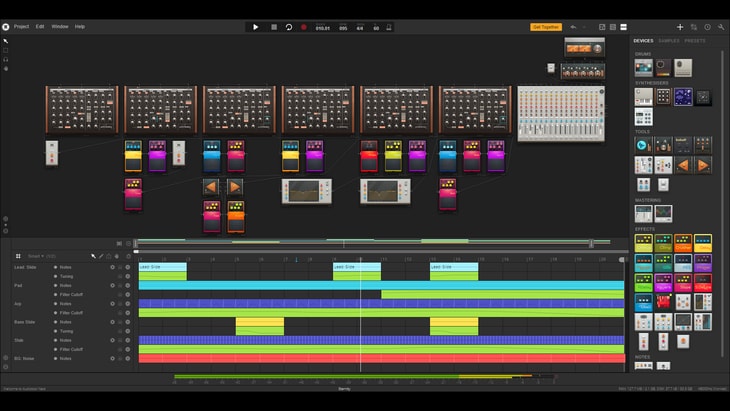Select the highlighted split-view layout icon
The width and height of the screenshot is (730, 411).
(x=623, y=27)
